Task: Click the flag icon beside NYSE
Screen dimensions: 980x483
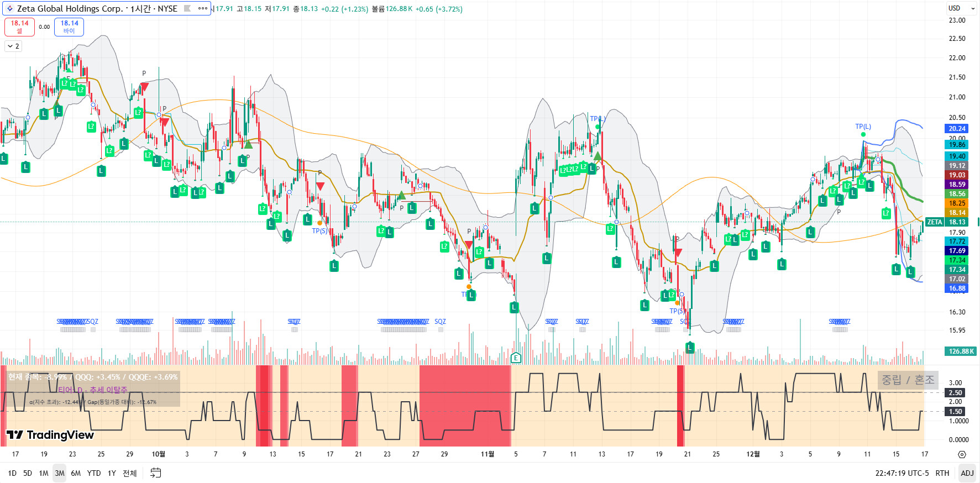Action: (187, 8)
